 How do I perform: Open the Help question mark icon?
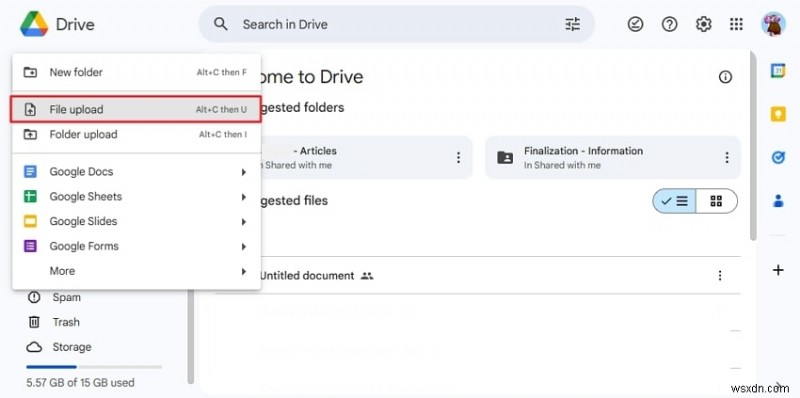pos(669,24)
